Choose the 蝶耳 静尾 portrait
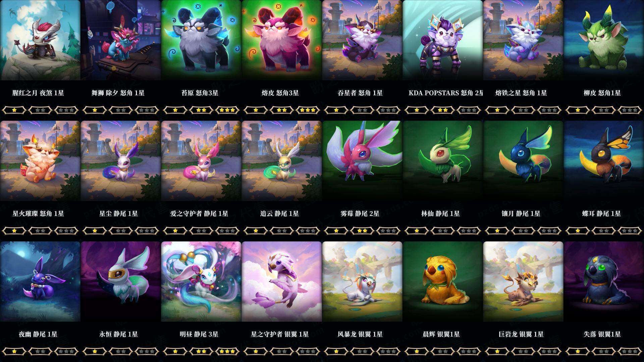 (x=604, y=161)
